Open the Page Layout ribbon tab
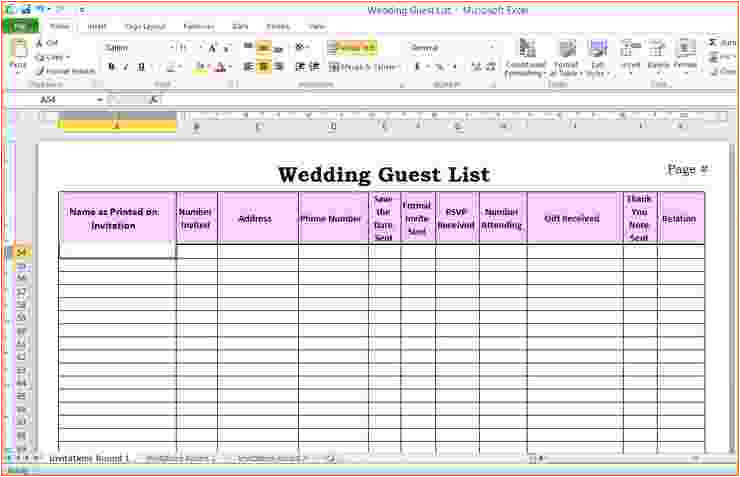 coord(146,26)
